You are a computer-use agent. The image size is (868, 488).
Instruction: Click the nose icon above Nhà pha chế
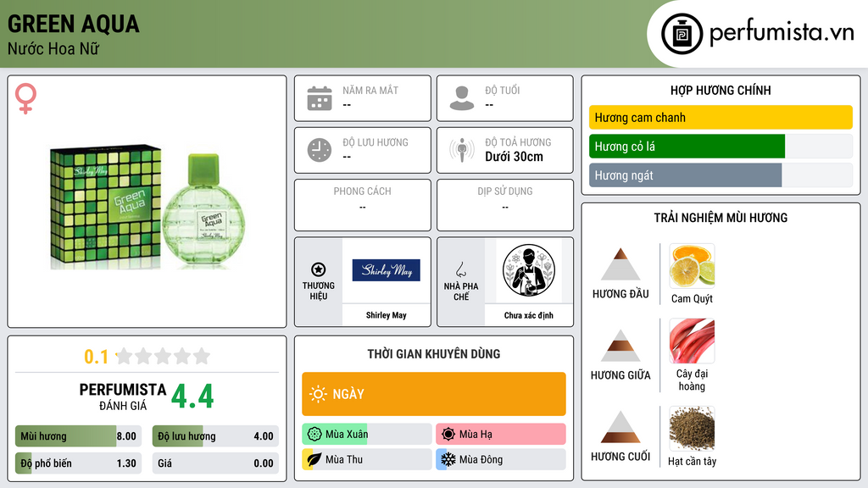[x=460, y=269]
